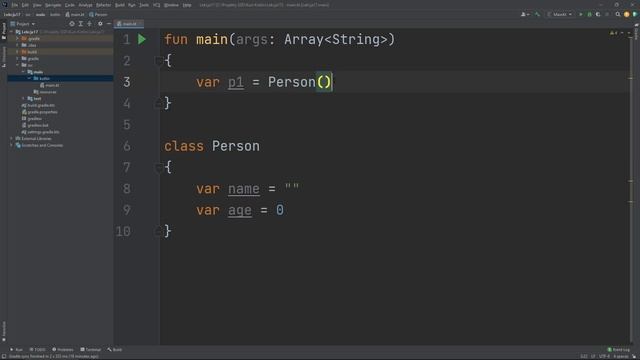Open the Event Log button
Screen dimensions: 640x360
click(x=619, y=350)
